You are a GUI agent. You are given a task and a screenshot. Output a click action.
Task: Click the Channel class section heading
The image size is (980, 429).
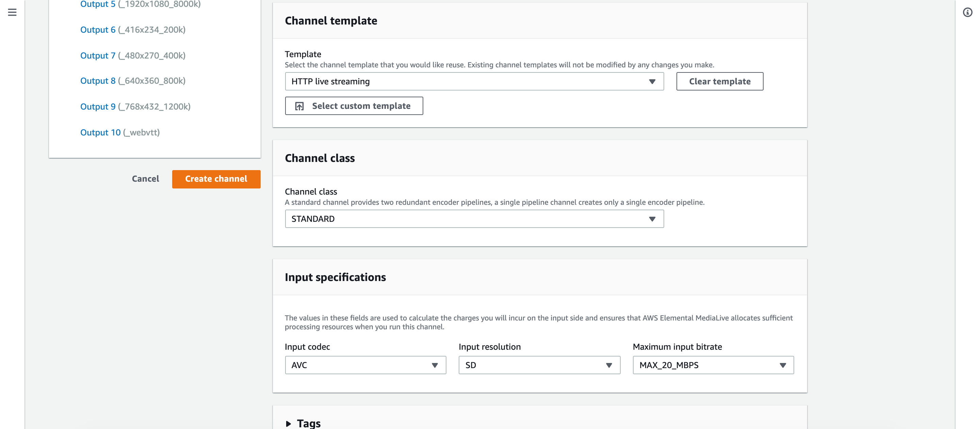coord(320,158)
